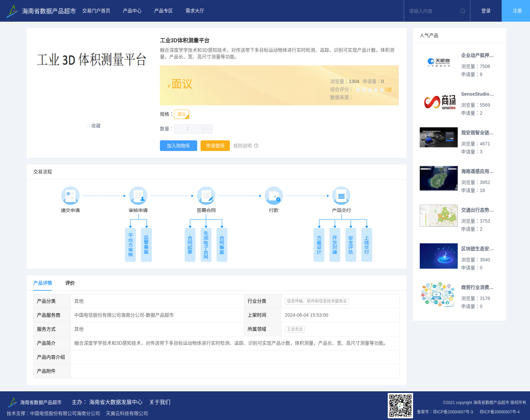This screenshot has height=420, width=530.
Task: Click the 付款 step icon
Action: pyautogui.click(x=274, y=196)
